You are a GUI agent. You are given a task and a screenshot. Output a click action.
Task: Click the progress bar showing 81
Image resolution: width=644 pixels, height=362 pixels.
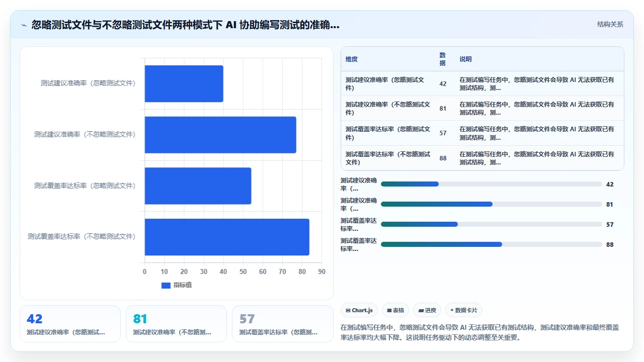pos(491,204)
